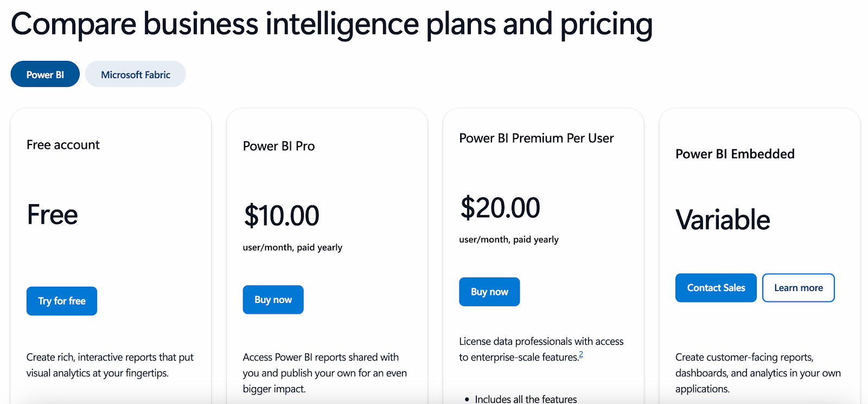Click the Compare business intelligence plans title
The image size is (868, 404).
click(x=331, y=24)
